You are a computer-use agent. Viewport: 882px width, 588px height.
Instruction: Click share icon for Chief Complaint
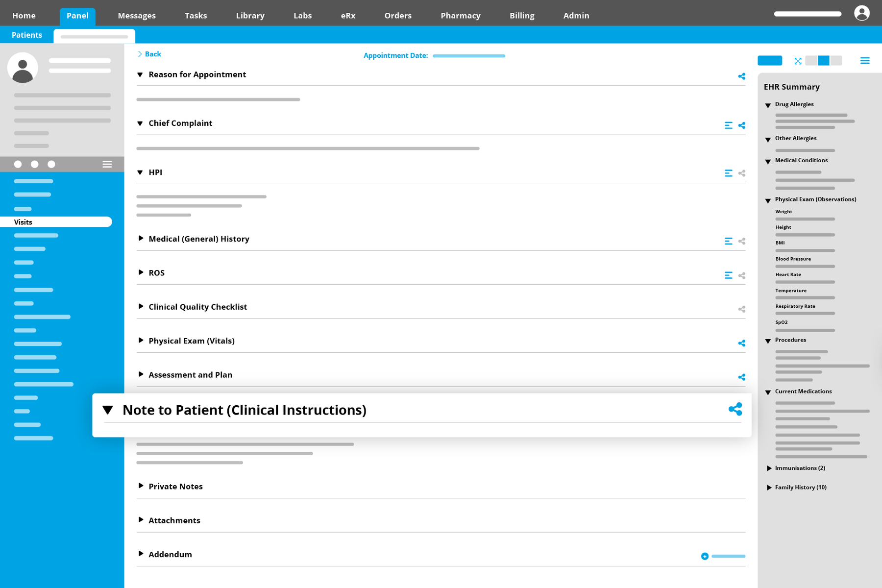[x=742, y=125]
